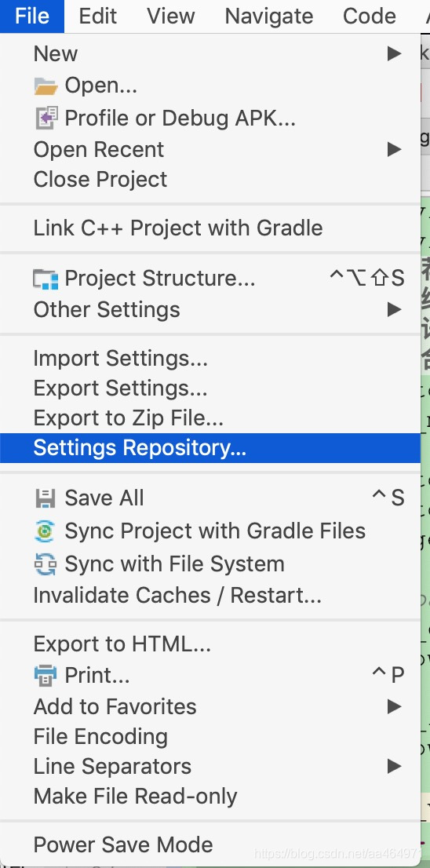
Task: Expand the Other Settings submenu arrow
Action: point(394,309)
